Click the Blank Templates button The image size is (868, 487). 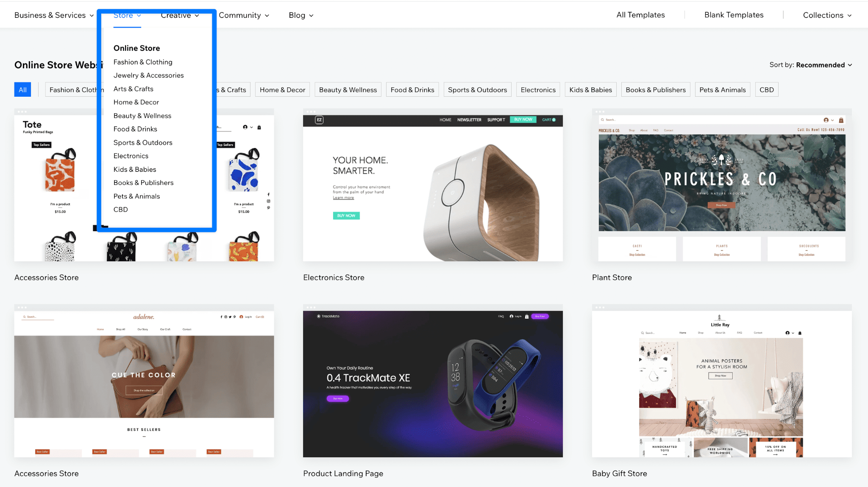[x=733, y=15]
